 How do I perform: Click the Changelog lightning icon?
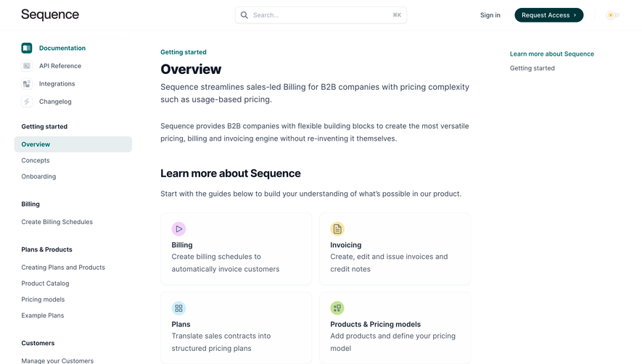27,102
